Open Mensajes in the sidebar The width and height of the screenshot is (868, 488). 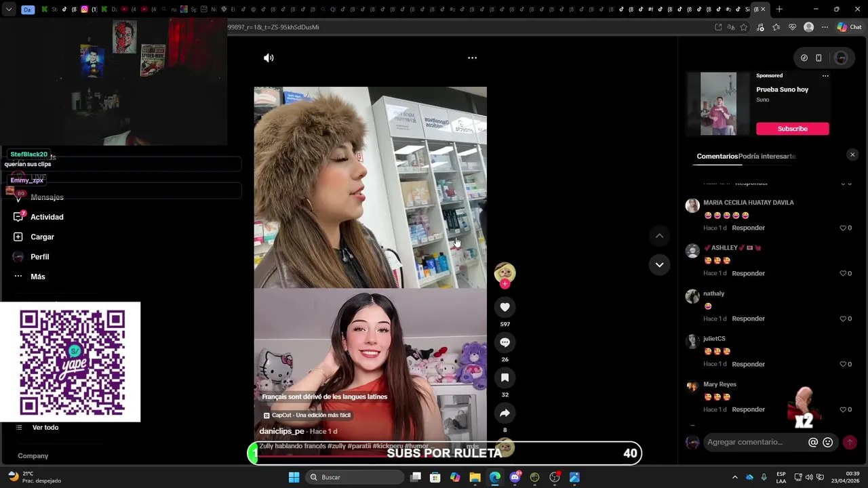click(x=47, y=197)
